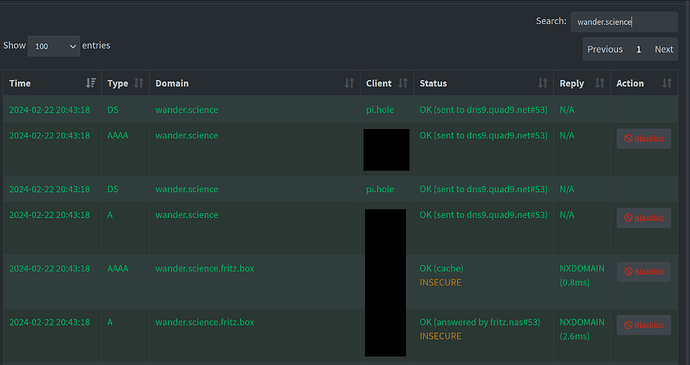Click pi.hole client in first row
The width and height of the screenshot is (690, 365).
(380, 110)
